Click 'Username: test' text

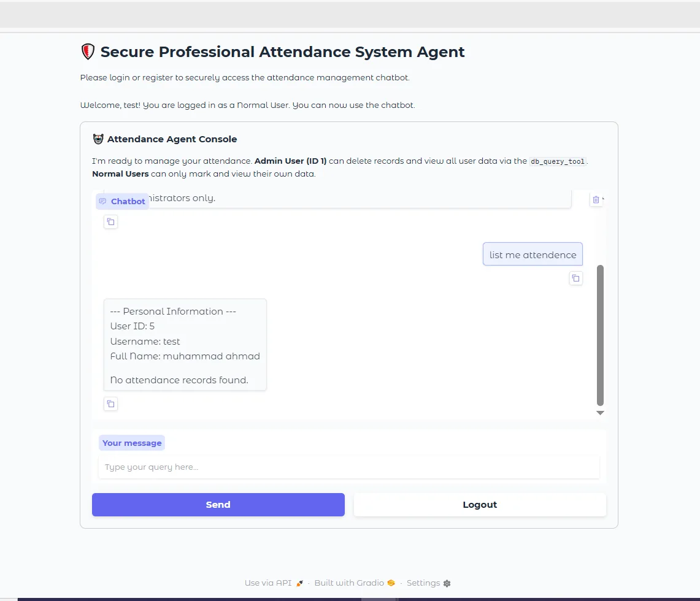tap(145, 342)
